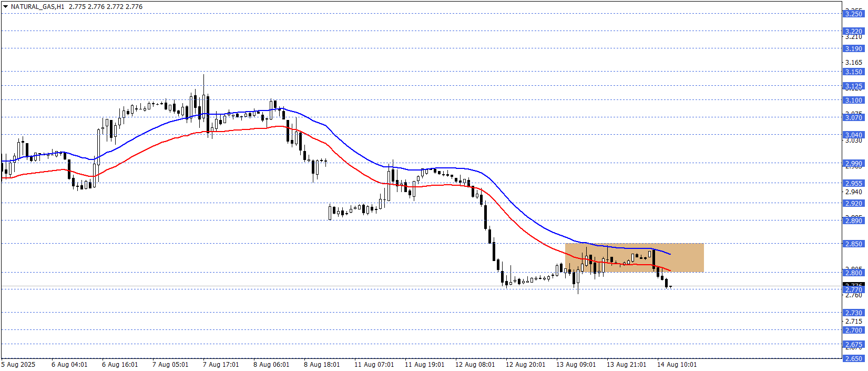
Task: Click the 3.220 horizontal level price label
Action: 853,31
